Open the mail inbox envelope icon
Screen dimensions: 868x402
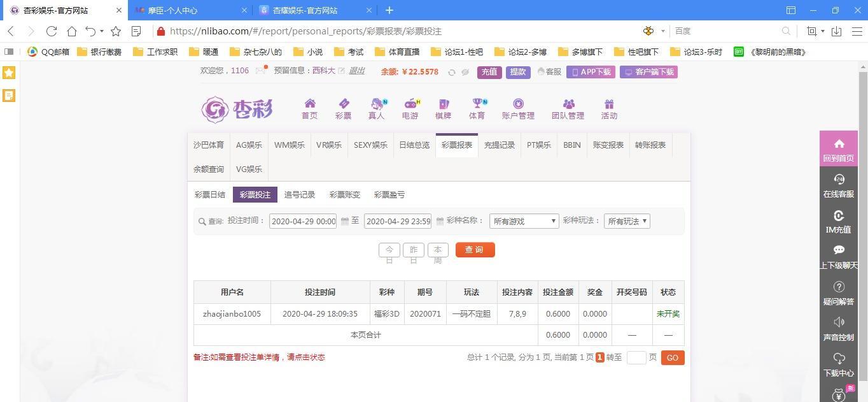click(x=260, y=71)
